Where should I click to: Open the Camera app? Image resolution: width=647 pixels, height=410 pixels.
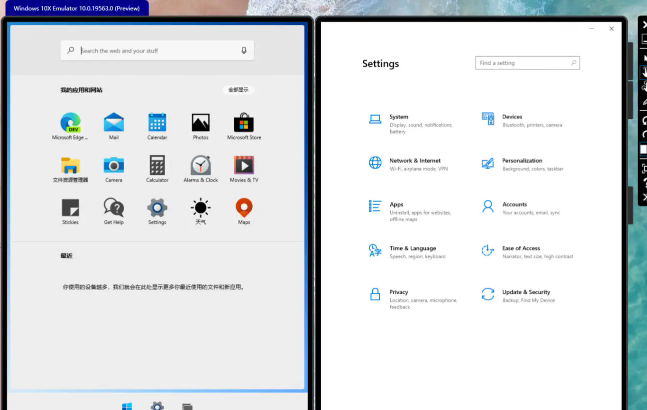[x=113, y=166]
